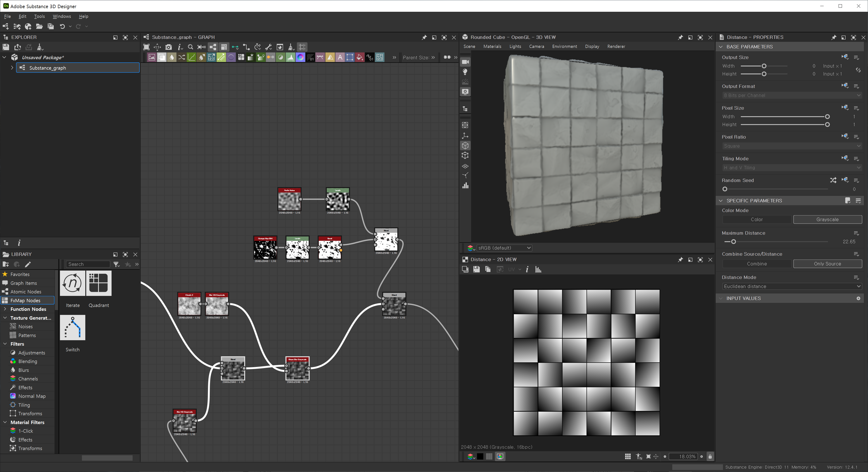Open the sRGB (default) color space dropdown
Image resolution: width=868 pixels, height=472 pixels.
(x=504, y=248)
